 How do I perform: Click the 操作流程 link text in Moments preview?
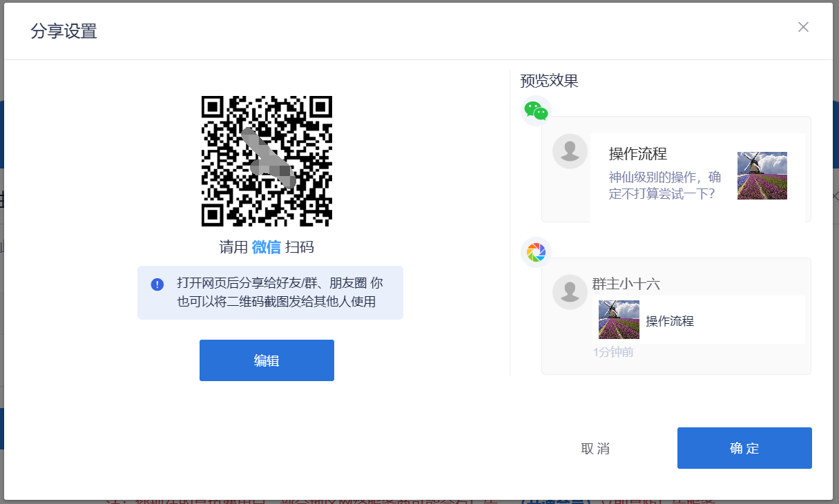[670, 321]
